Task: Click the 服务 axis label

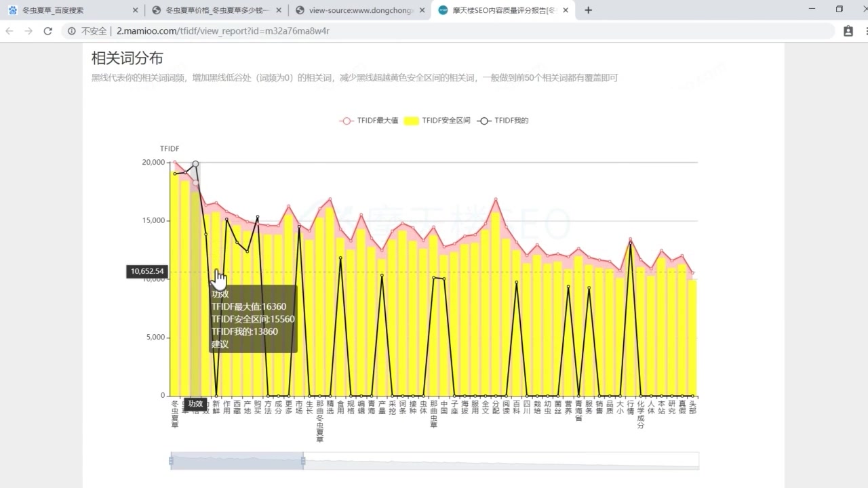Action: coord(589,407)
